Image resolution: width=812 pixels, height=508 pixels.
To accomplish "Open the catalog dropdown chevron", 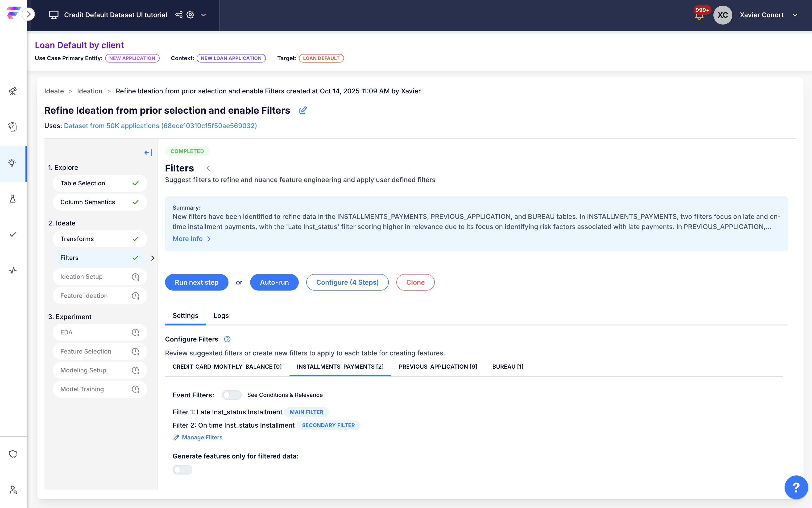I will pos(203,15).
